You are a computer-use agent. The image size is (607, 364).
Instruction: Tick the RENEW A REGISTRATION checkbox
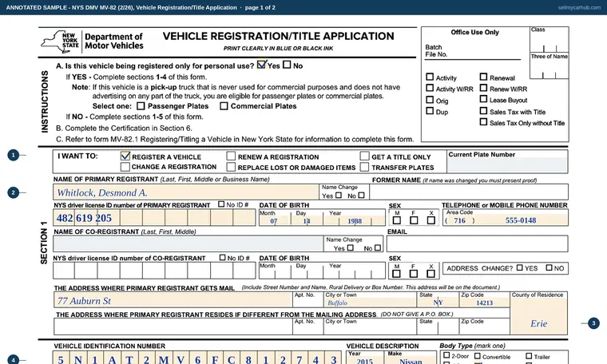[231, 156]
